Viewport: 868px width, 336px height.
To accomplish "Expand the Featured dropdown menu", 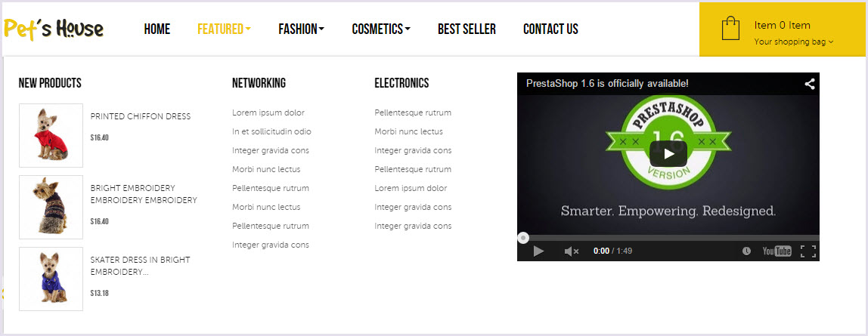I will 224,29.
